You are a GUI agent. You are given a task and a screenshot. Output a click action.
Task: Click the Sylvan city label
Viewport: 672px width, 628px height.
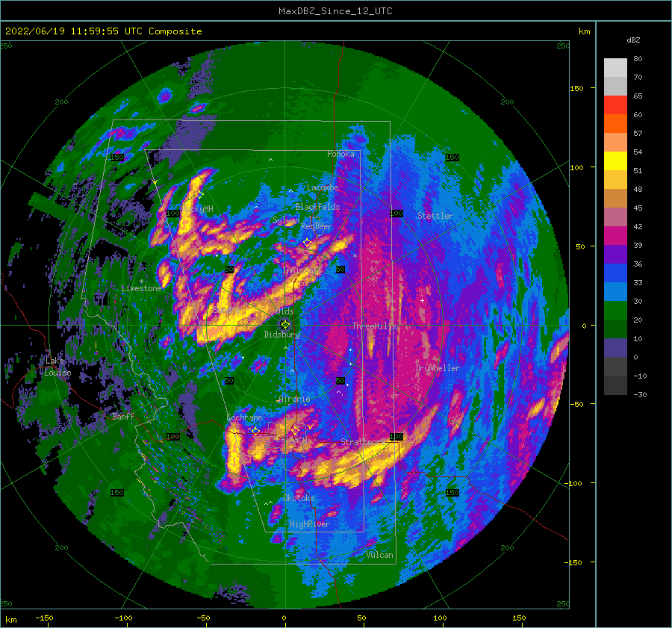(x=286, y=220)
